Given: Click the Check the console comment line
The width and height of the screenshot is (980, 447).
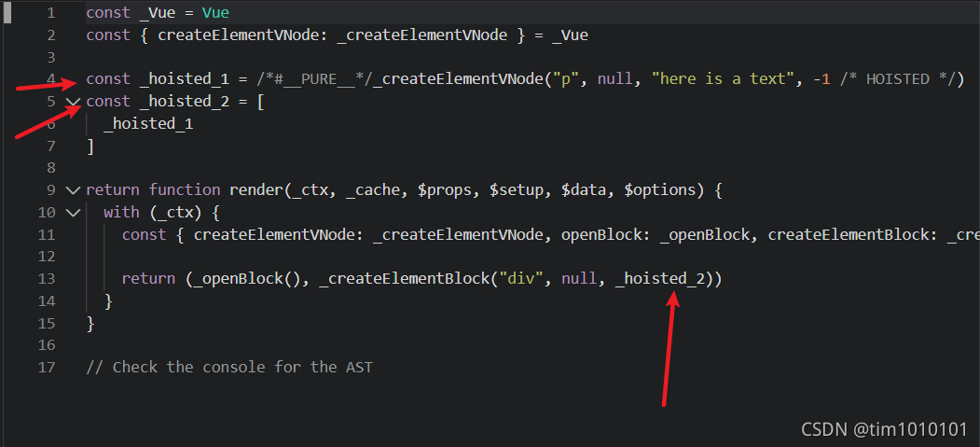Looking at the screenshot, I should click(x=229, y=367).
